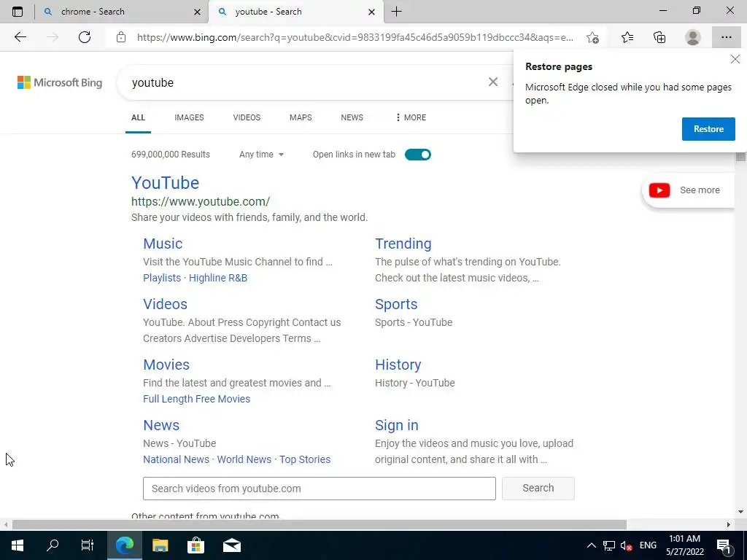Open the tab actions menu icon
Screen dimensions: 747x560
(18, 12)
